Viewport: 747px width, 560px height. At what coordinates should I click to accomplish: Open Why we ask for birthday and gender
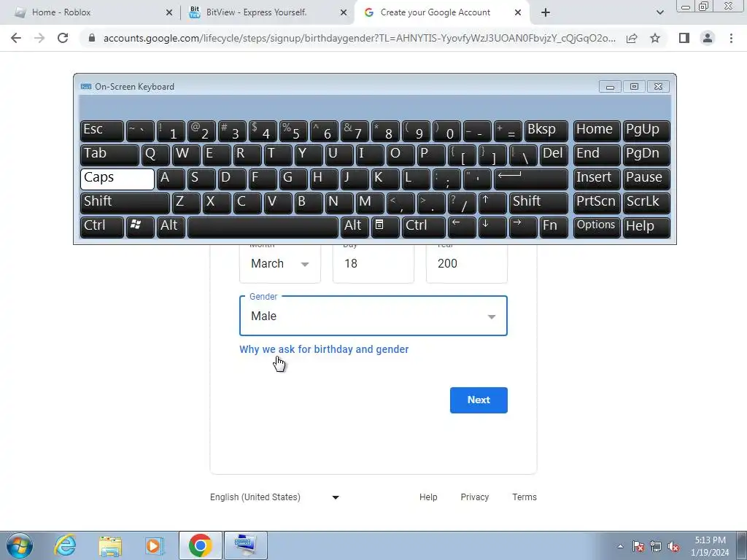coord(324,349)
